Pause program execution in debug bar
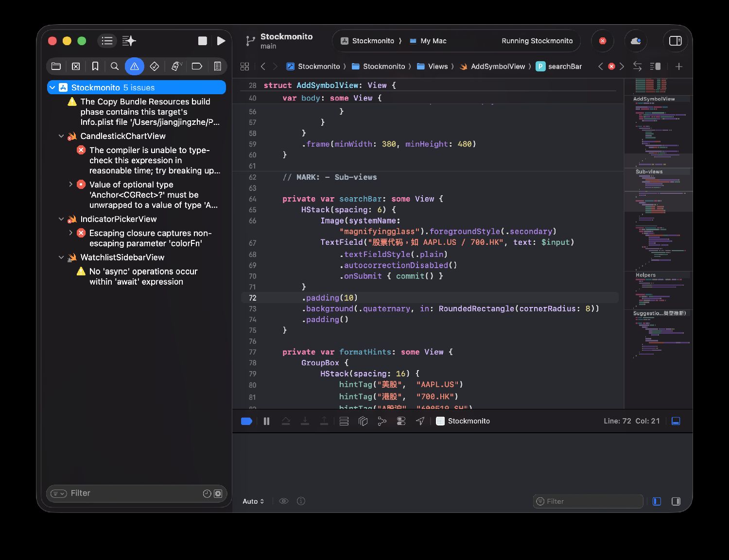Screen dimensions: 729x560 (266, 421)
